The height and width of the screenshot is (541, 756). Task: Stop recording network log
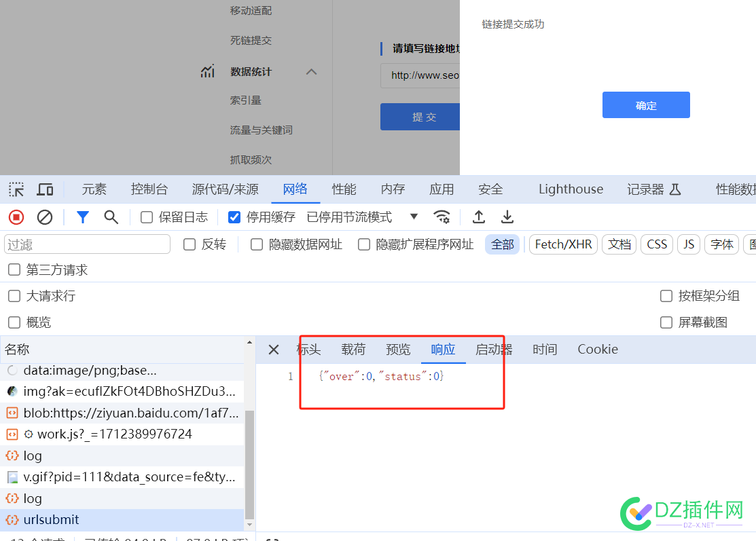pos(16,217)
